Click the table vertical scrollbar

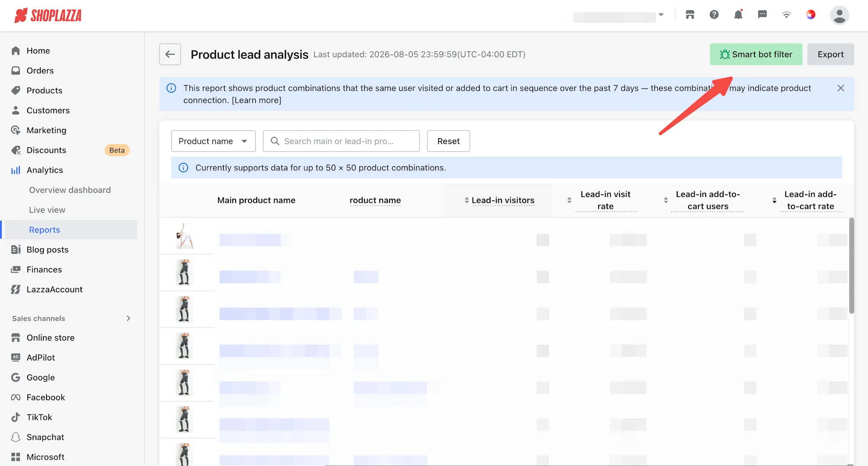tap(851, 266)
